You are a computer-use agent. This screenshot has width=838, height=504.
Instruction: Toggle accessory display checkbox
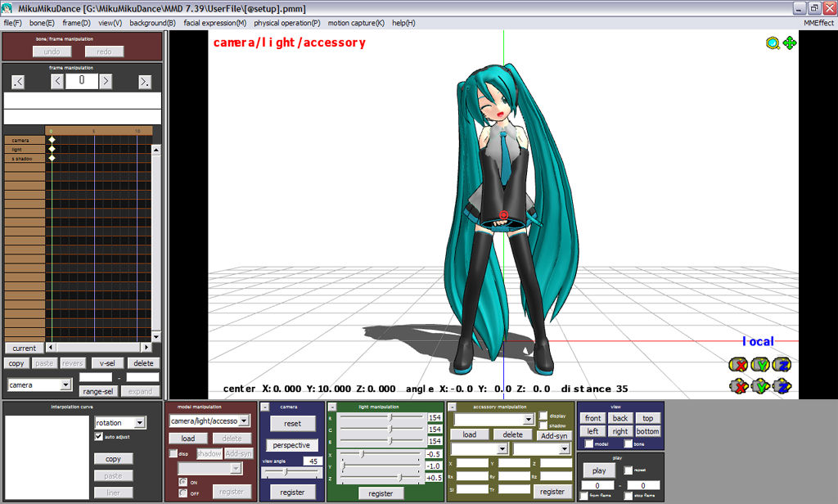click(543, 416)
